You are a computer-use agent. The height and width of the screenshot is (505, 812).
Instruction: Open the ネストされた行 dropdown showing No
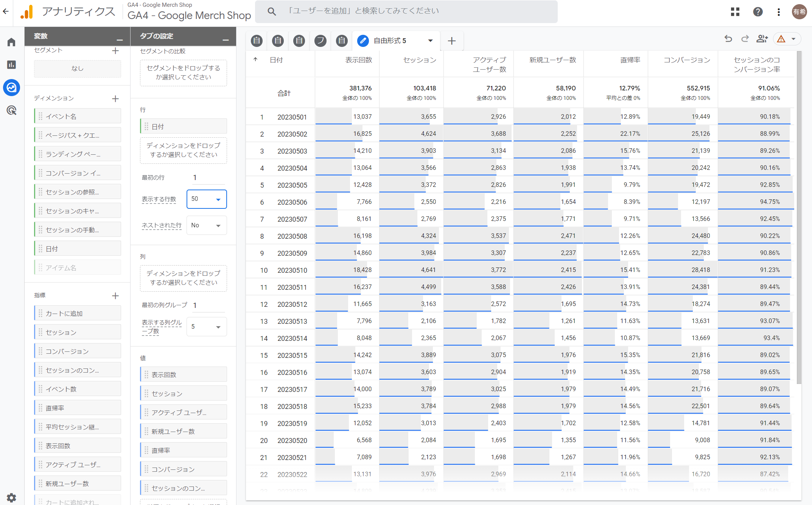click(206, 225)
